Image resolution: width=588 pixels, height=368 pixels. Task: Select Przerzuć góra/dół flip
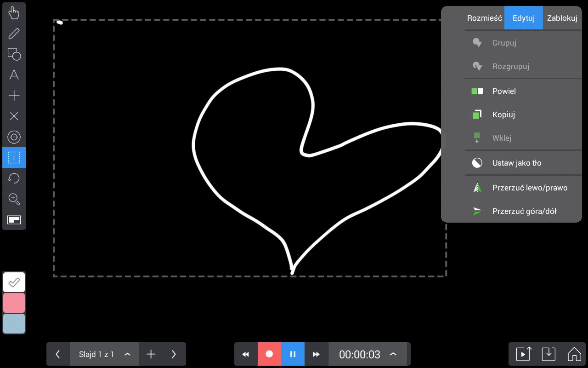coord(523,211)
